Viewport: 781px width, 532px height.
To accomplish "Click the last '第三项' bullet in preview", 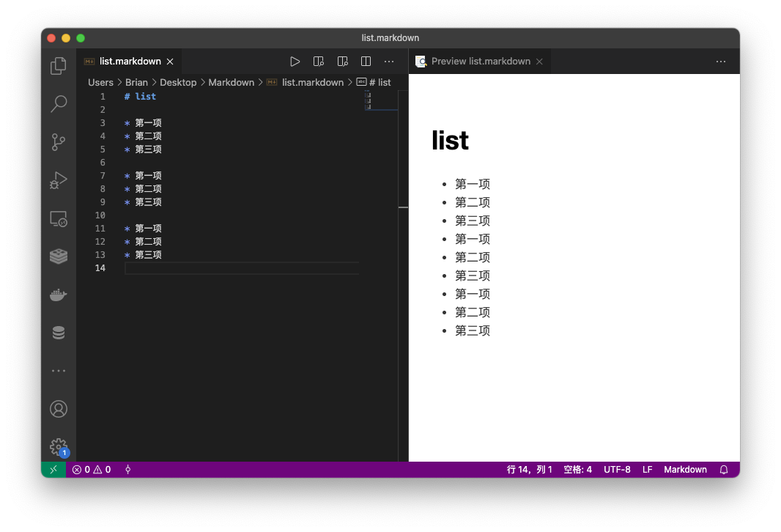I will pos(472,330).
